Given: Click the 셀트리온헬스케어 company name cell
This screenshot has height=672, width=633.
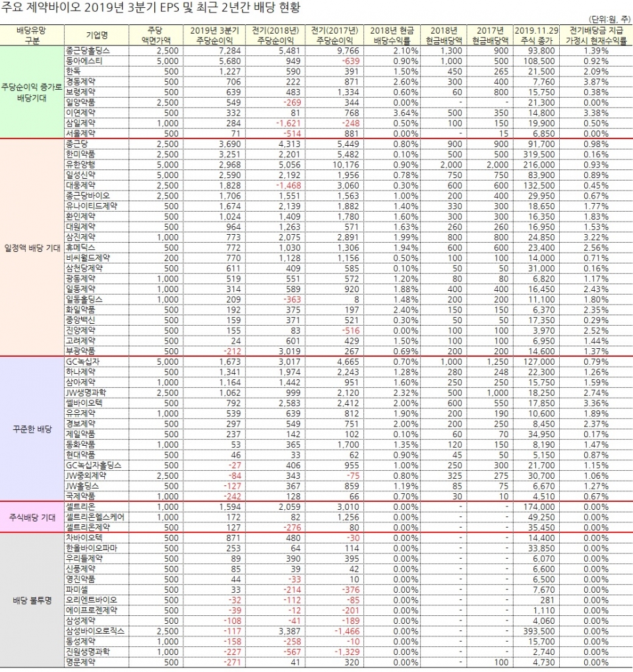Looking at the screenshot, I should coord(96,518).
